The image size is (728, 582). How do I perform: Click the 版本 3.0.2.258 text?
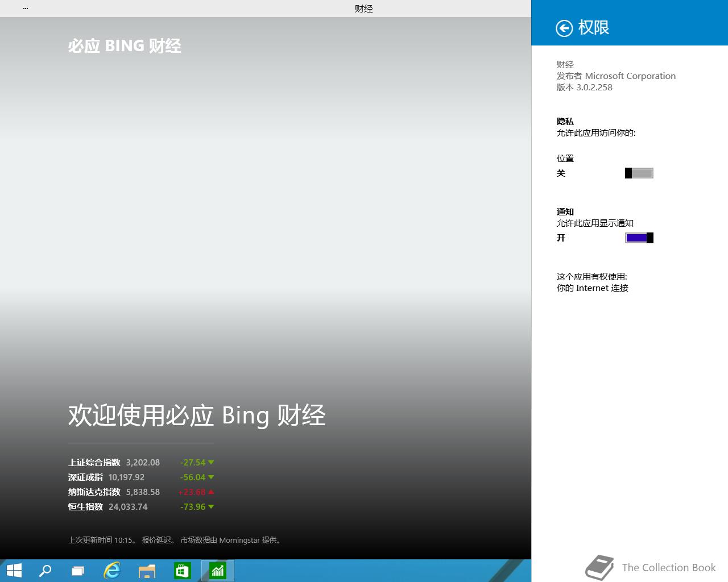coord(585,88)
